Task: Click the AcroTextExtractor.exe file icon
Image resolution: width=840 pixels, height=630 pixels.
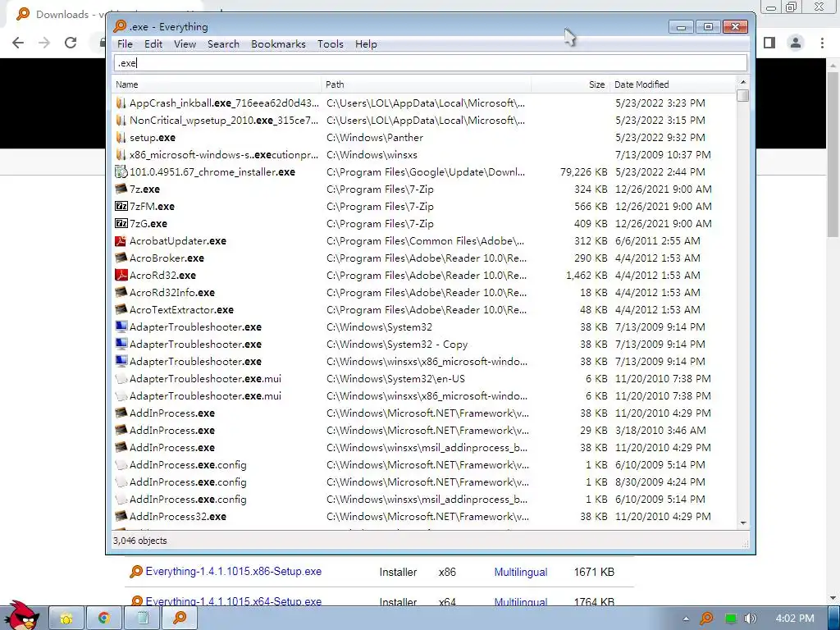Action: (121, 309)
